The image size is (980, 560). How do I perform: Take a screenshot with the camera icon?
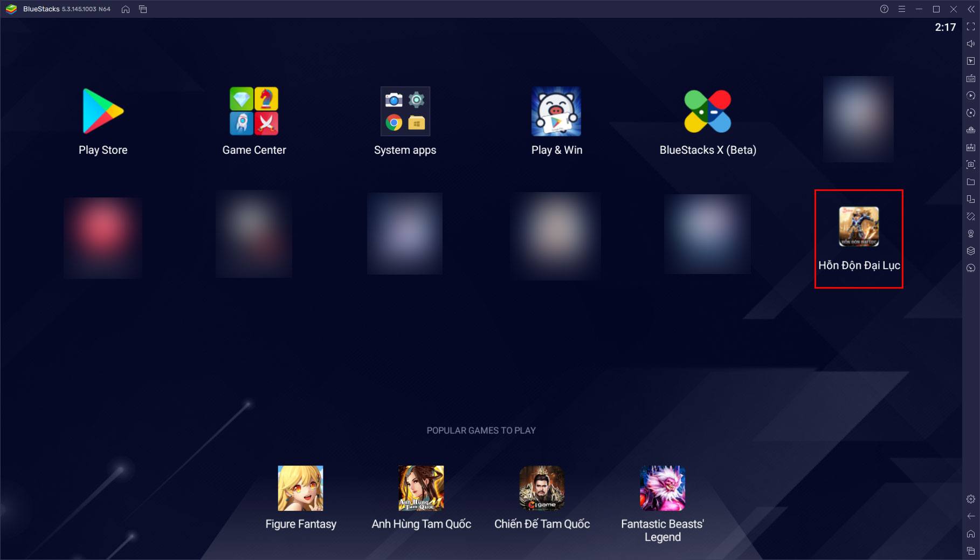click(x=971, y=165)
